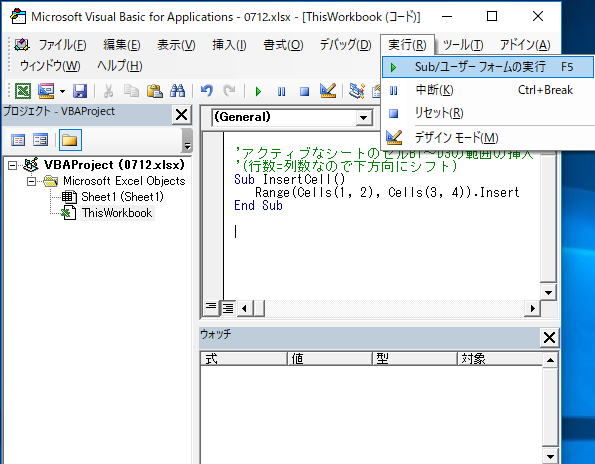Click the Sub InsertCell() code line
Screen dimensions: 595x464
(x=290, y=179)
